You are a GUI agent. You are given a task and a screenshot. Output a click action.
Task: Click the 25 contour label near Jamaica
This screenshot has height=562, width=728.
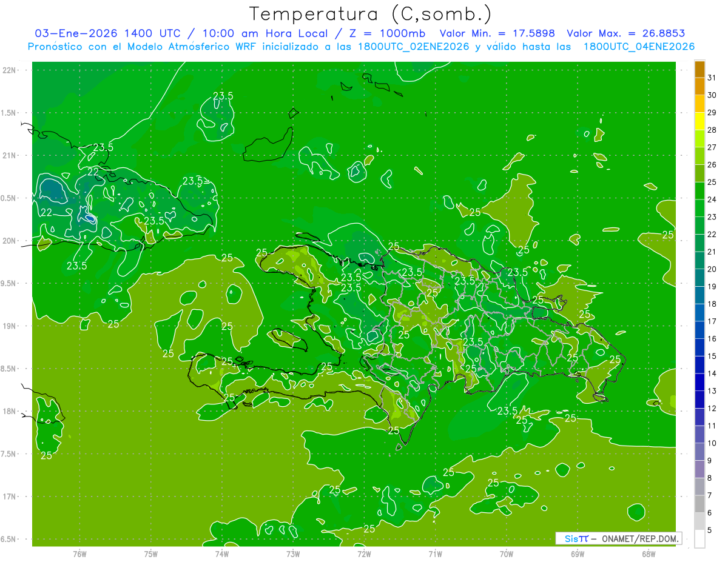[46, 455]
